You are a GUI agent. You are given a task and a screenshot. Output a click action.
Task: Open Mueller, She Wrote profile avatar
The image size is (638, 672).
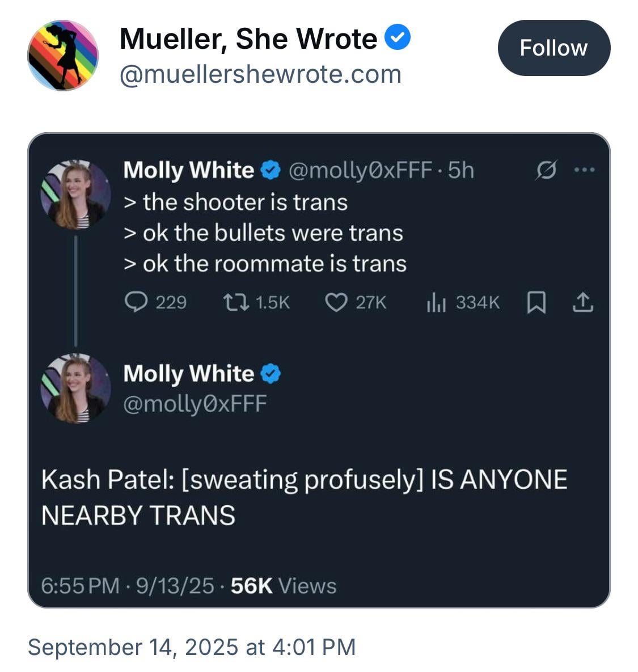(x=63, y=55)
